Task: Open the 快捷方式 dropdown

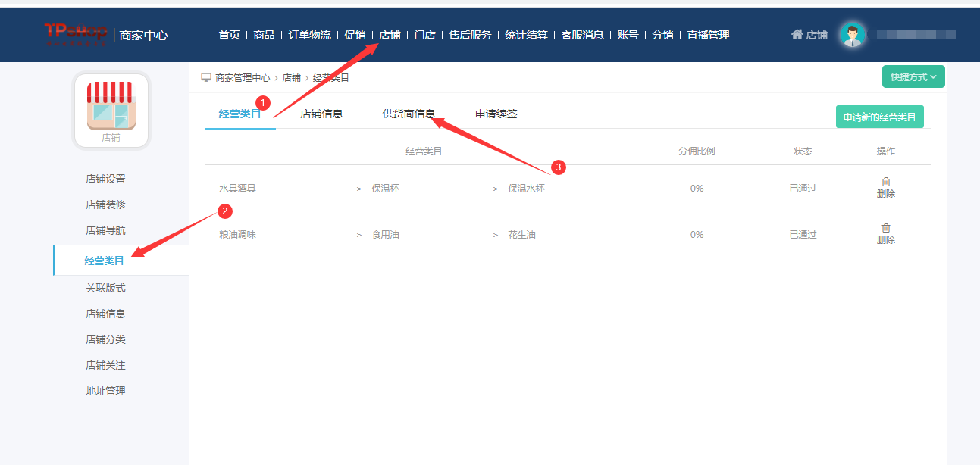Action: [913, 76]
